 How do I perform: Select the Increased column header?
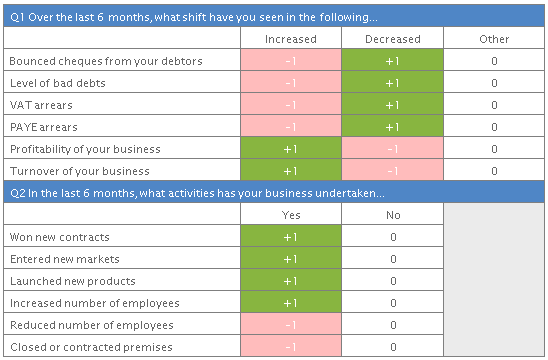(x=291, y=39)
